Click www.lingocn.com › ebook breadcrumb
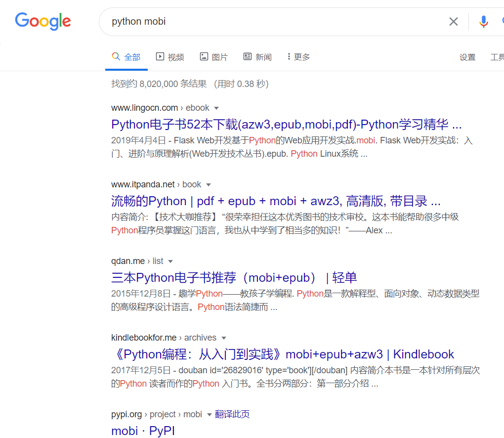504x438 pixels. [x=160, y=108]
